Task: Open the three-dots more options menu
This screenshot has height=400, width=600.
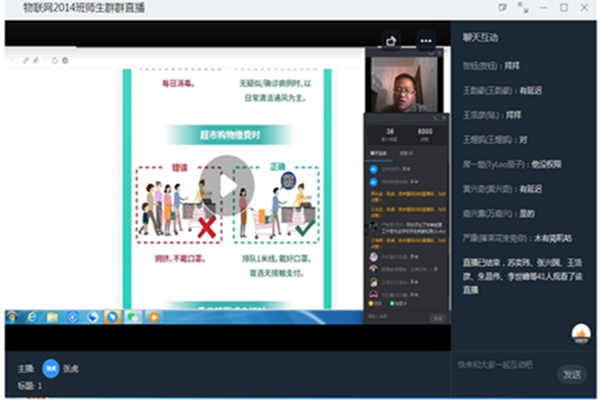Action: tap(427, 41)
